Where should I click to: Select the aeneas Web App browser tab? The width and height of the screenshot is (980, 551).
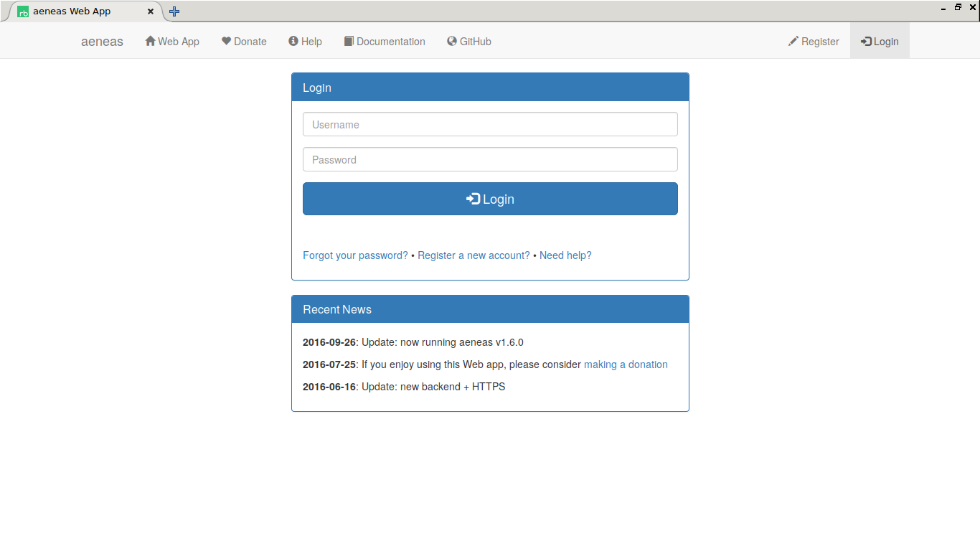pos(79,11)
